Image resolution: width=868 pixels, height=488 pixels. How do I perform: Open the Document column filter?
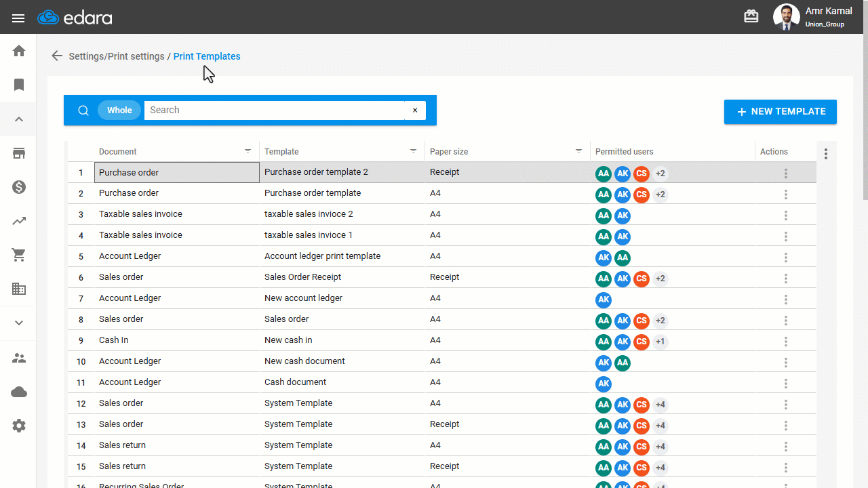point(248,152)
